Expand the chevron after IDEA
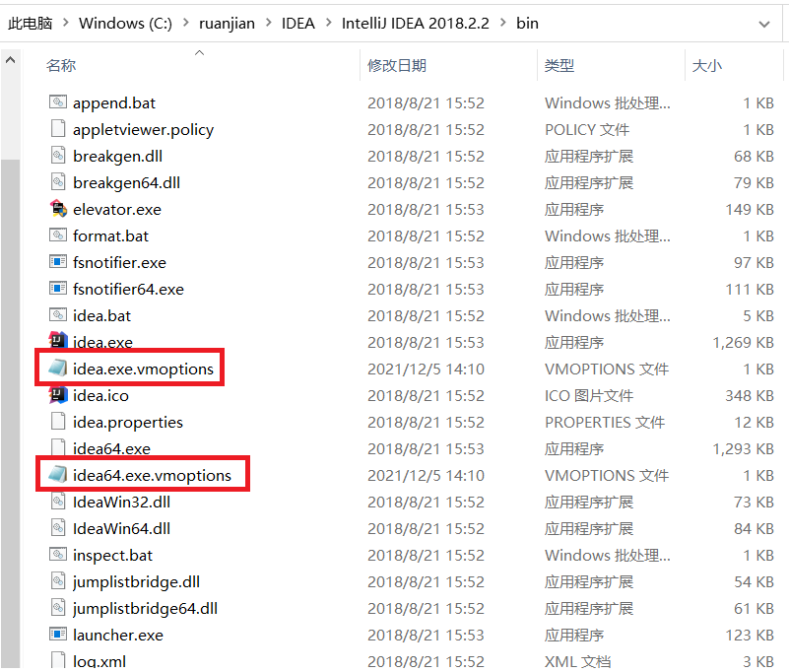Screen dimensions: 789x672 [328, 23]
